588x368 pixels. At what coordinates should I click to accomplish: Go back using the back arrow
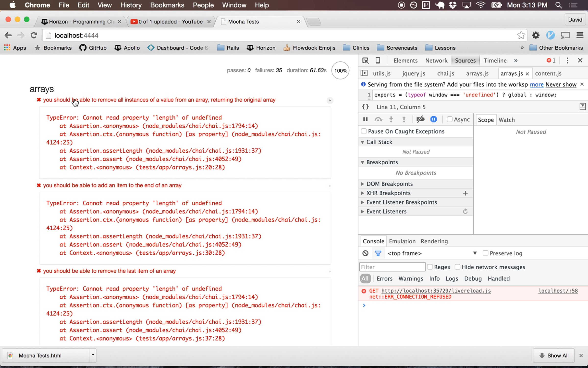pyautogui.click(x=8, y=35)
